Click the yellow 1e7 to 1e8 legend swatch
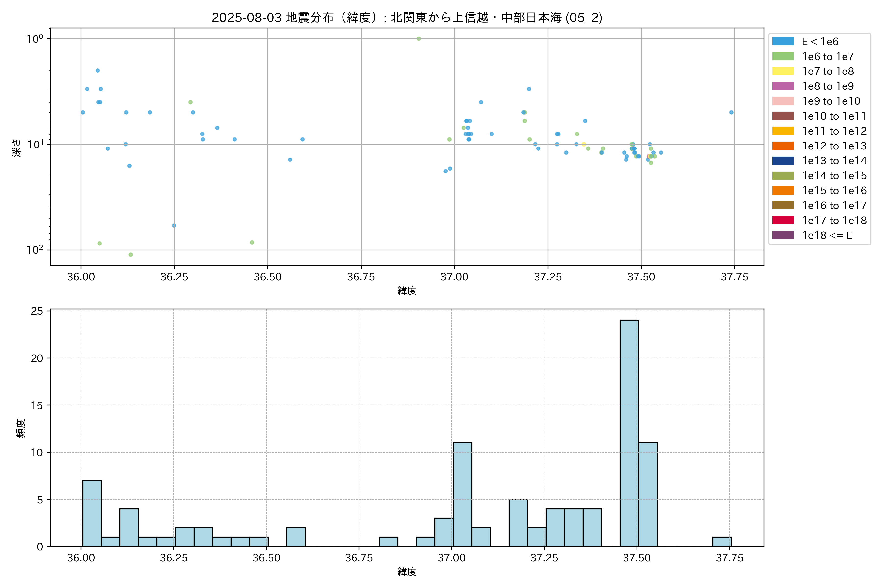The image size is (882, 588). point(783,71)
